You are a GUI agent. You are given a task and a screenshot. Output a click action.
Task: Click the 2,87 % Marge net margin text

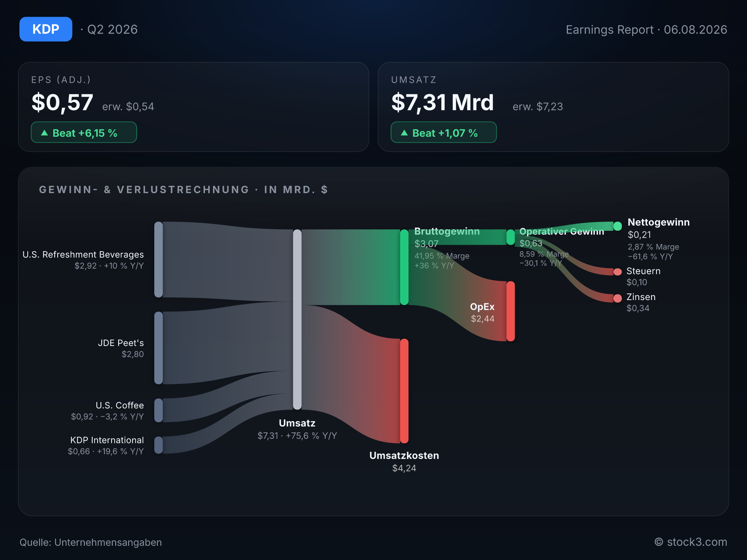(x=654, y=247)
